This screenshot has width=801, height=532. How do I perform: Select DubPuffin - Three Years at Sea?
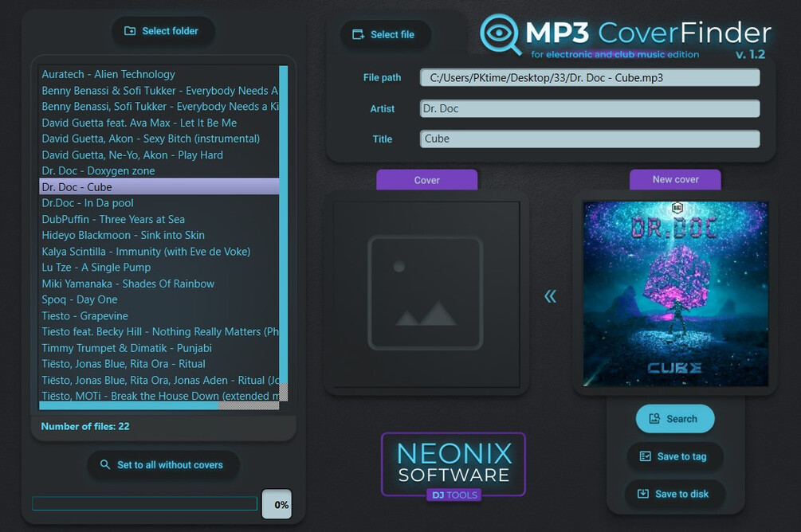[x=159, y=219]
